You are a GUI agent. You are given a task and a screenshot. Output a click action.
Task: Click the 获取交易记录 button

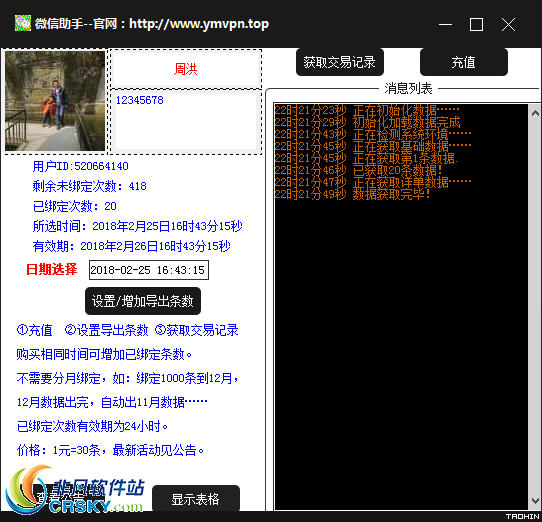[x=340, y=62]
